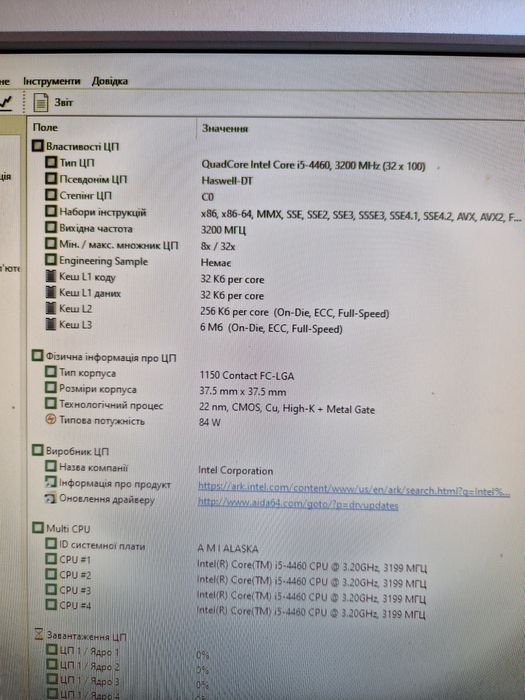Screen dimensions: 525x700
Task: Click the Типова потужність power icon
Action: click(51, 420)
